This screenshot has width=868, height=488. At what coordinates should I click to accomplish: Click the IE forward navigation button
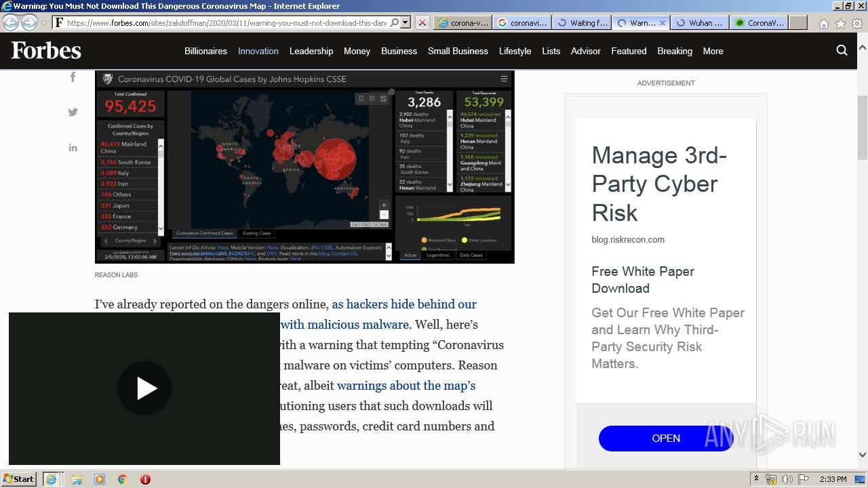(x=29, y=22)
